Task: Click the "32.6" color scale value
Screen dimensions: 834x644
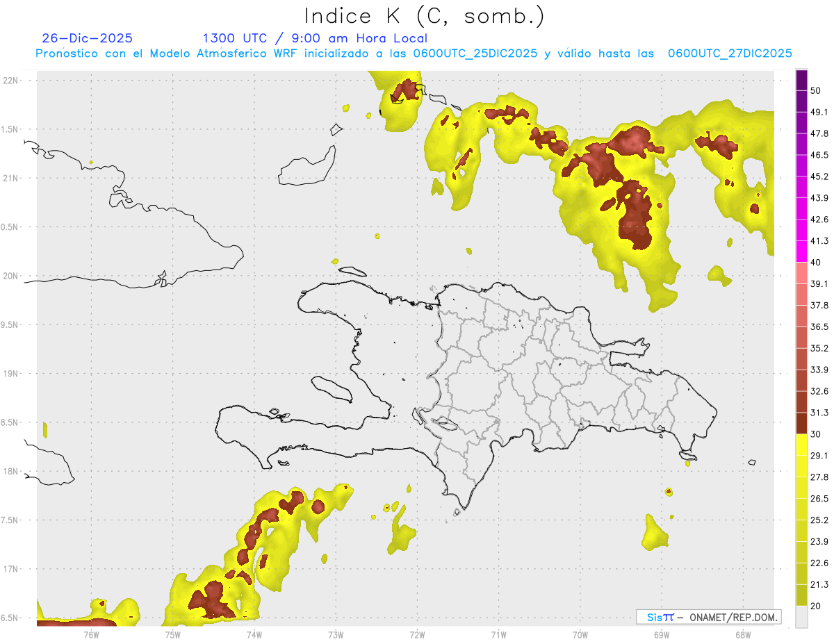Action: 819,391
